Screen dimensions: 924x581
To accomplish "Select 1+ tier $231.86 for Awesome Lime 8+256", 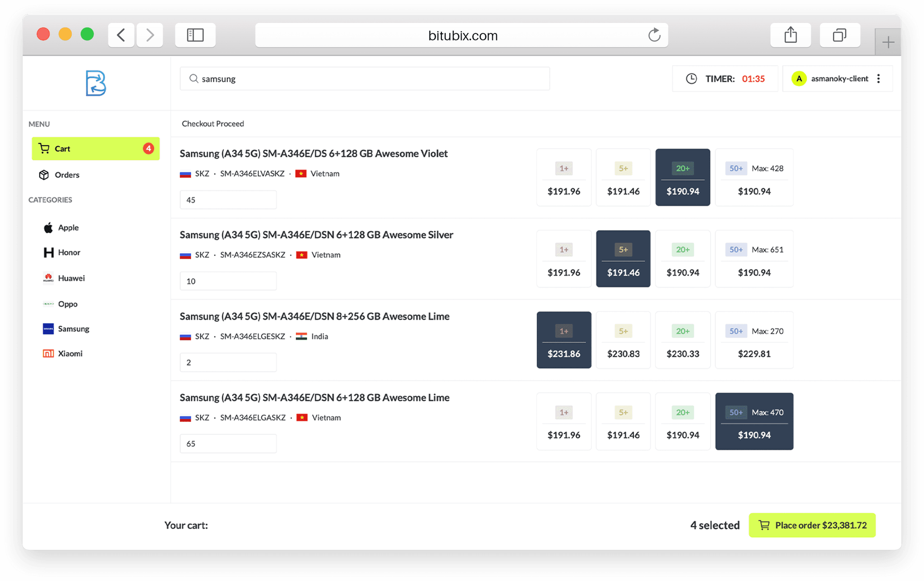I will click(564, 340).
